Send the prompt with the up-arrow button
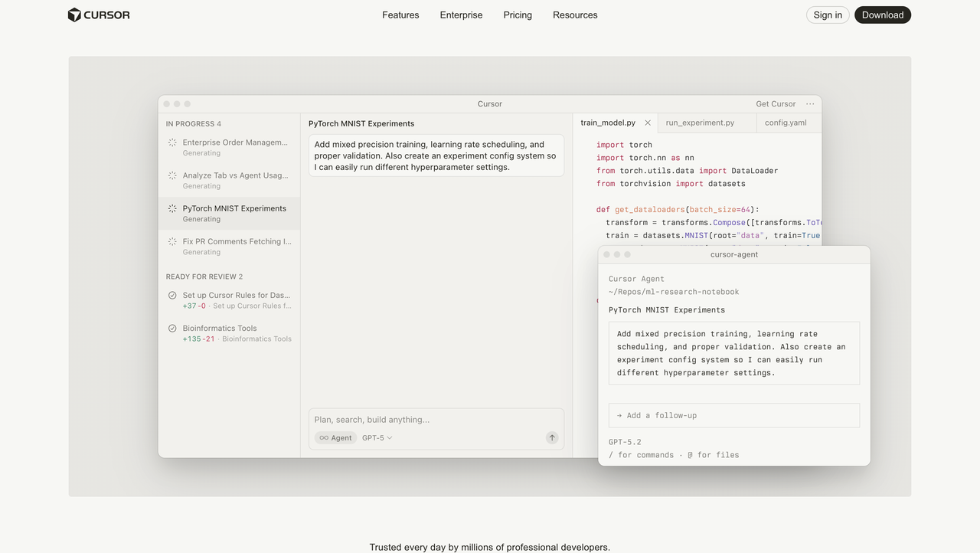This screenshot has width=980, height=553. (552, 438)
